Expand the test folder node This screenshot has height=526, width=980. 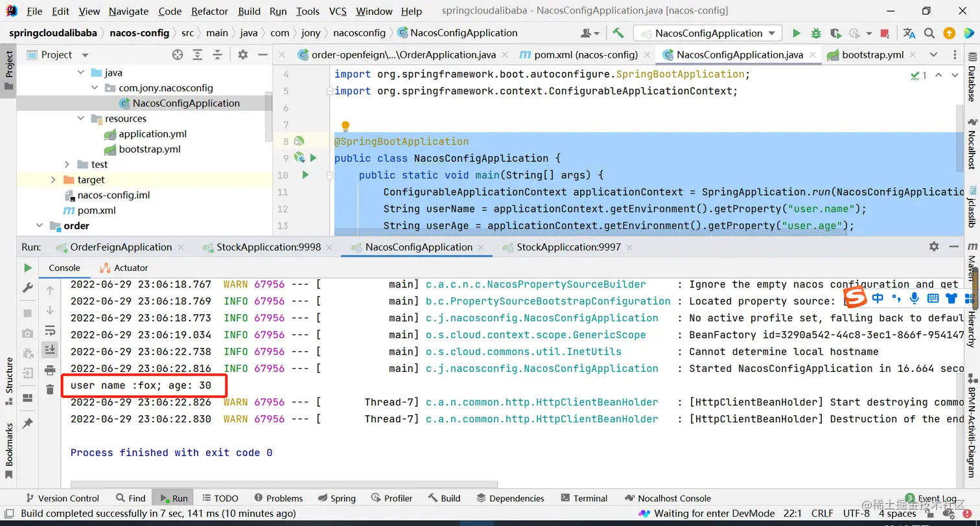pyautogui.click(x=67, y=165)
